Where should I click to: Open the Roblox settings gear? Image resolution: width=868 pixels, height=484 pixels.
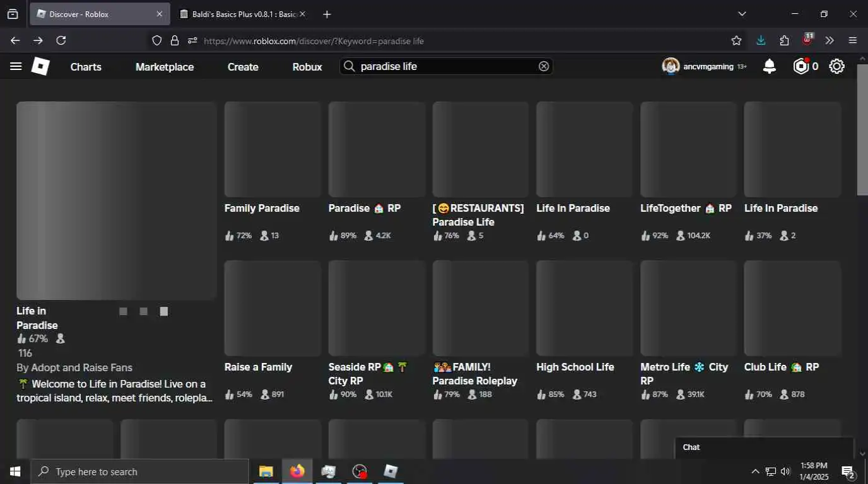click(x=837, y=66)
